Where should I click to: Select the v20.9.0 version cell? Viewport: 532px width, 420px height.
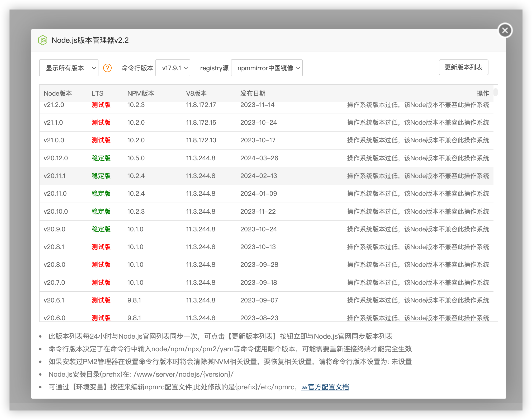click(x=54, y=229)
